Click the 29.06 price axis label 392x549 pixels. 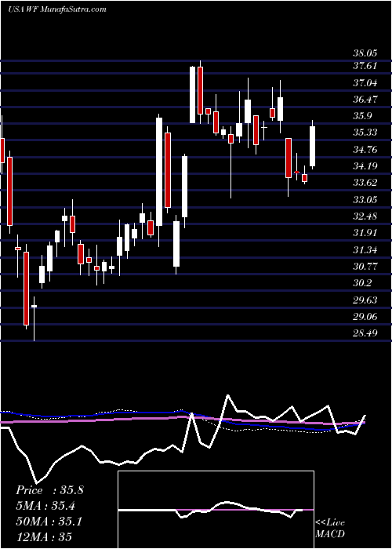click(365, 317)
